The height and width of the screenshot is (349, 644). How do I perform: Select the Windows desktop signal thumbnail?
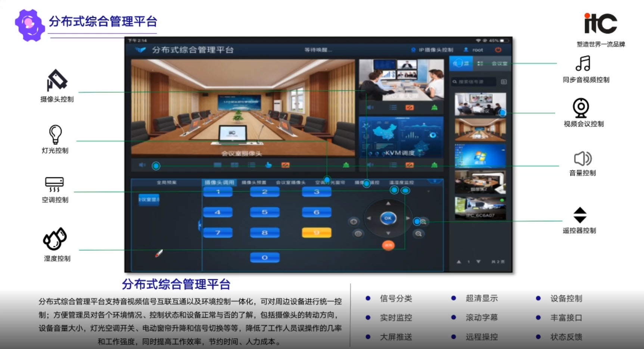click(480, 156)
